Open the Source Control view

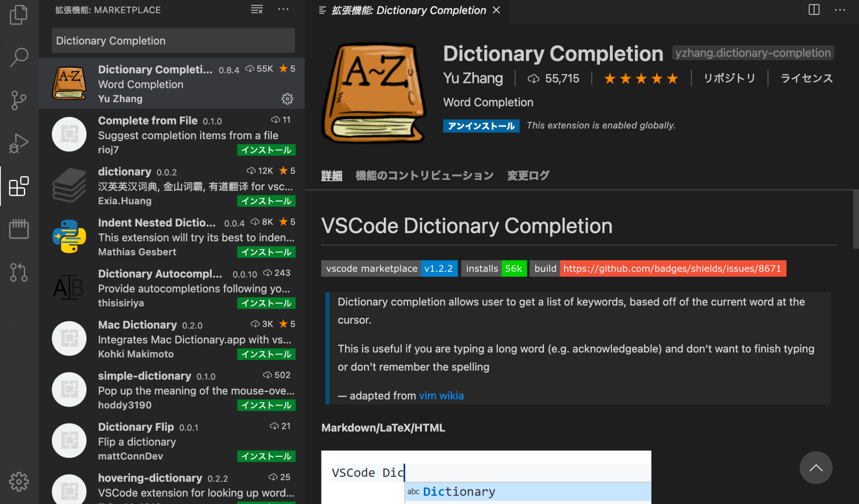[18, 100]
